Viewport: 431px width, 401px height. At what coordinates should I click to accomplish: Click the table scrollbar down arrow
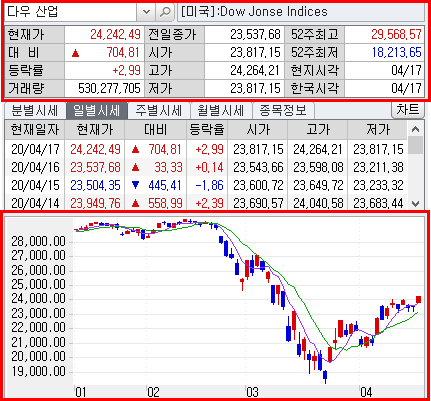[x=415, y=203]
